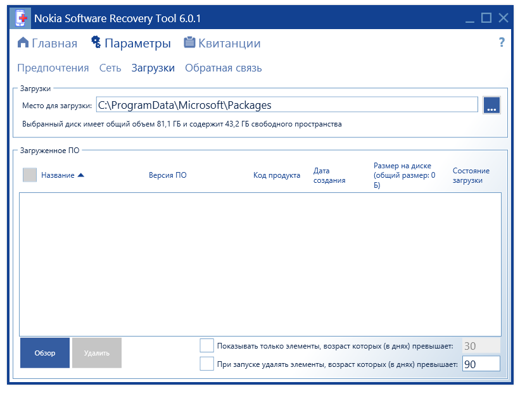Toggle the select-all checkbox beside Название
Viewport: 532px width, 396px height.
click(30, 175)
